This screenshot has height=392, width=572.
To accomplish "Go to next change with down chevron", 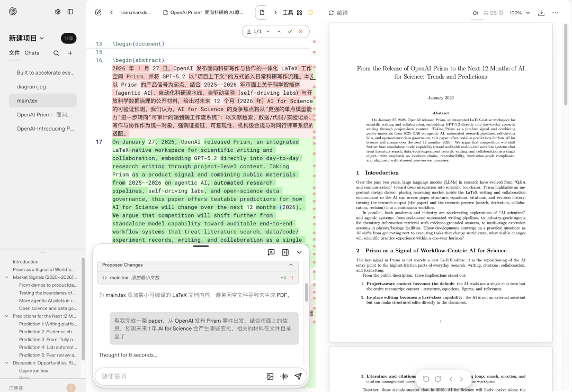I will (268, 31).
